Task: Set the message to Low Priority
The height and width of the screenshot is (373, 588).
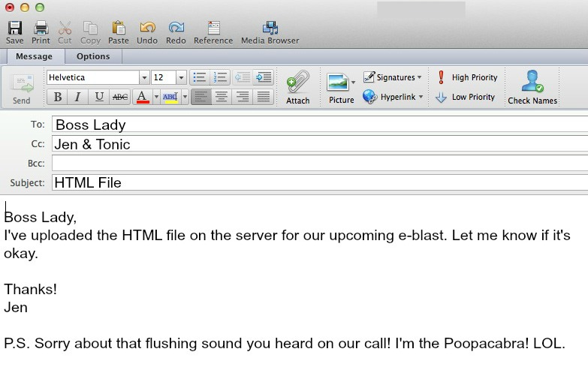Action: click(465, 97)
